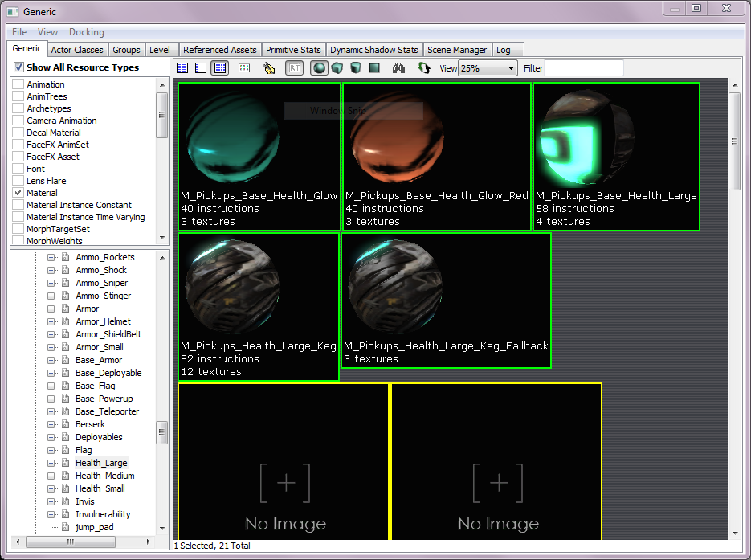Click the real-time thumbnails RT icon

pos(294,68)
